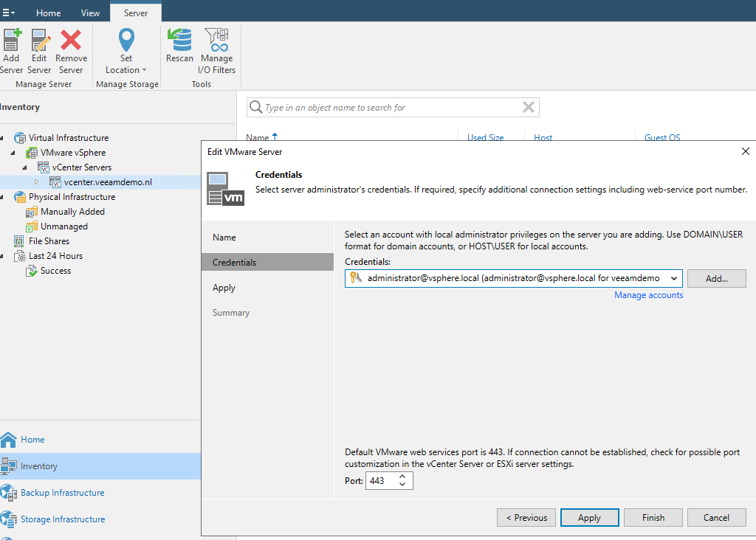Viewport: 756px width, 540px height.
Task: Open the Manage accounts link
Action: (x=648, y=295)
